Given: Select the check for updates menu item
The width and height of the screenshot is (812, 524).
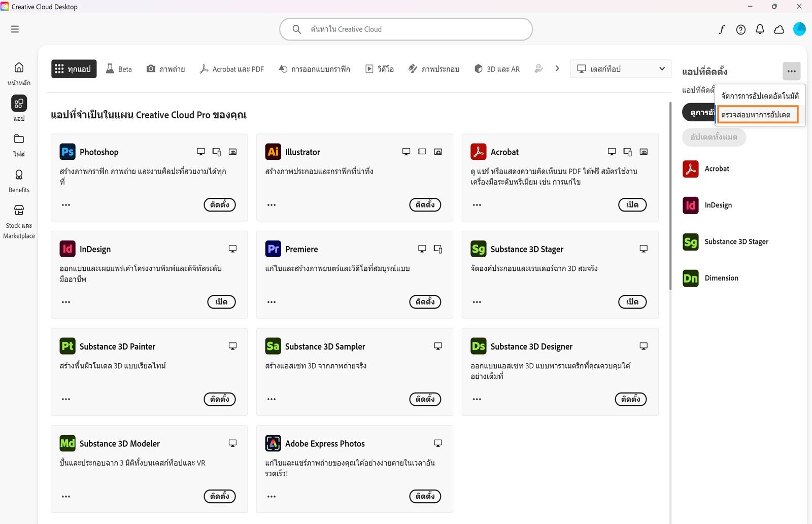Looking at the screenshot, I should (757, 115).
